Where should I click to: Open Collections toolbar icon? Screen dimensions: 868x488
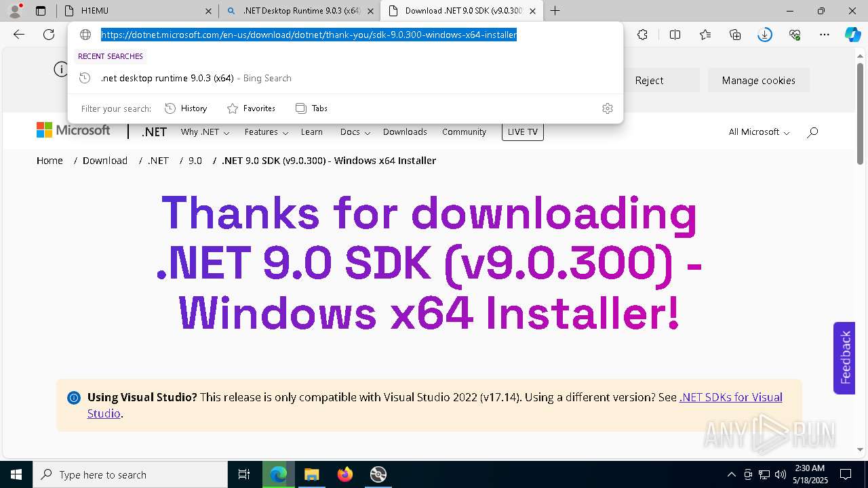click(x=735, y=35)
